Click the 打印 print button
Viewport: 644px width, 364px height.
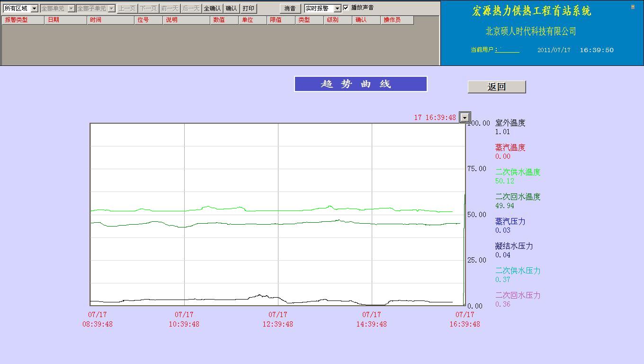tap(248, 9)
